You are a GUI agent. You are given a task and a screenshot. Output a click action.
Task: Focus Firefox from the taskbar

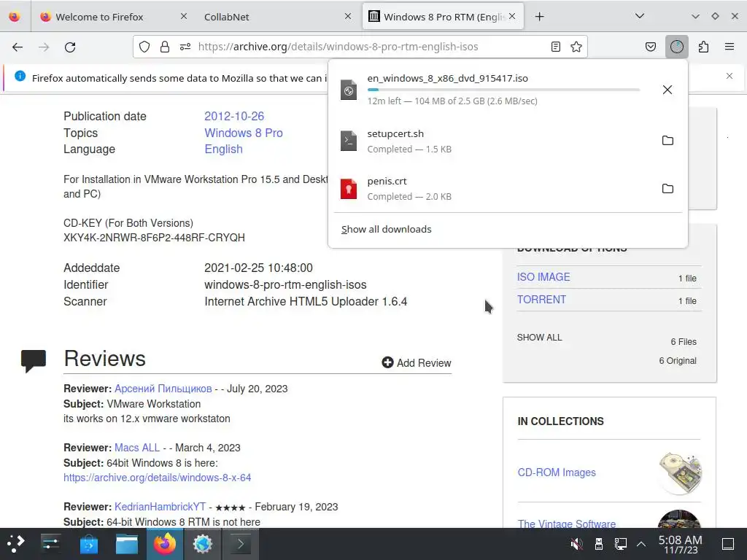[x=165, y=544]
